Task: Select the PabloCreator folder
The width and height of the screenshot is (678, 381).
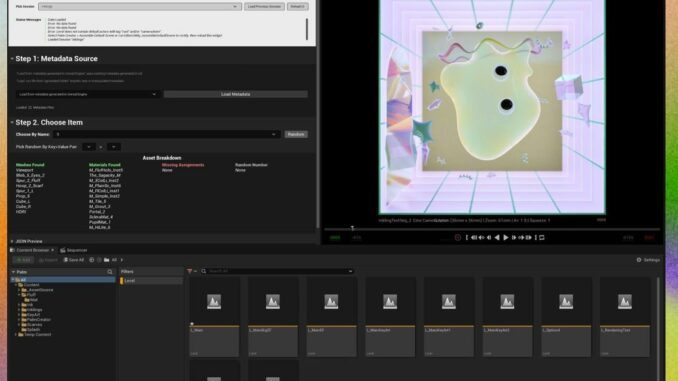Action: pos(36,320)
